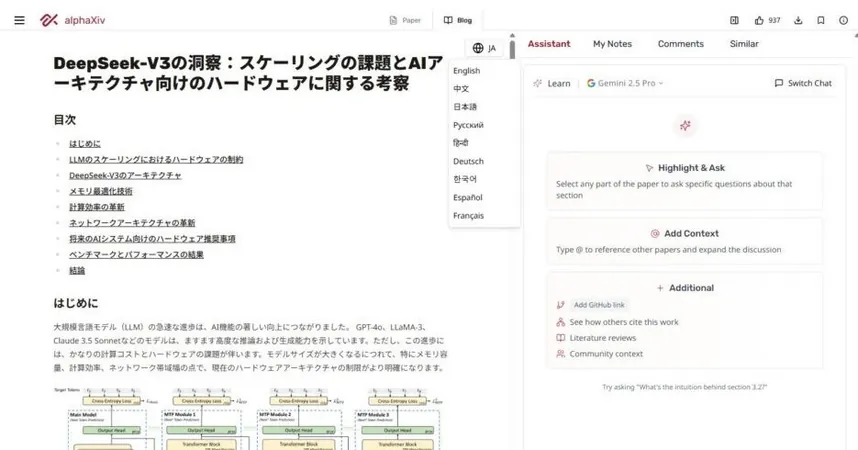This screenshot has height=450, width=858.
Task: Open the My Notes tab
Action: [x=612, y=44]
